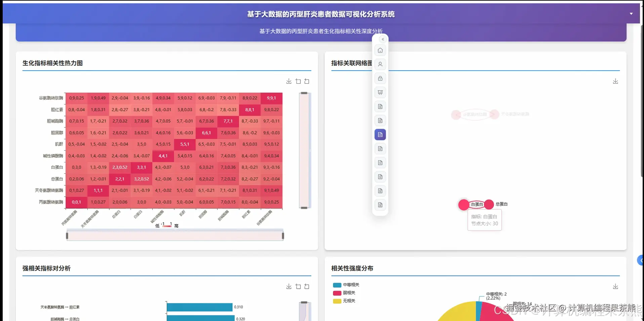Click heatmap cell "4,9,0.34"
The height and width of the screenshot is (321, 644).
(163, 98)
